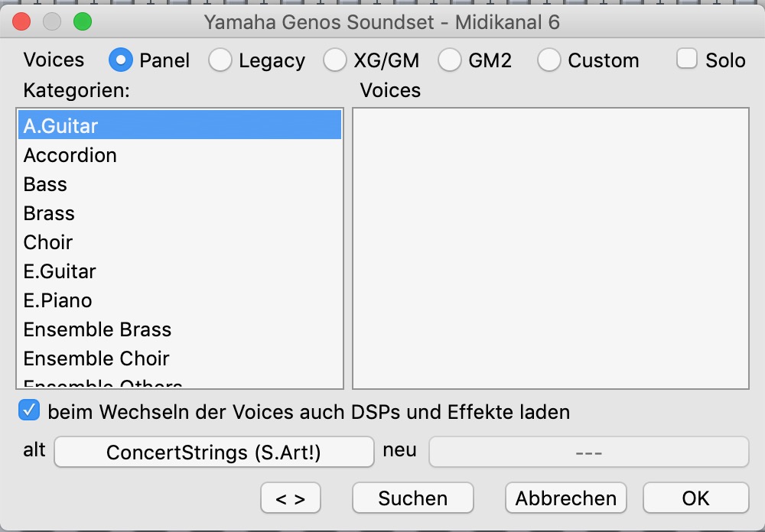This screenshot has width=765, height=532.
Task: Cancel the dialog with Abbrechen
Action: [566, 498]
